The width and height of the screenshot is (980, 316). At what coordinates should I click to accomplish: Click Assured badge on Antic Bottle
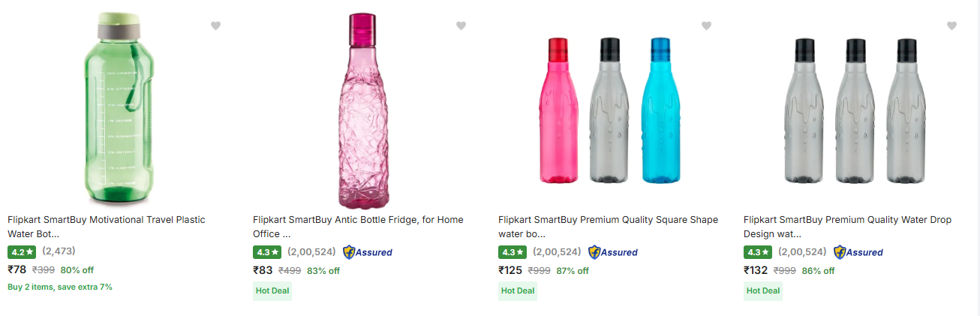[x=368, y=252]
